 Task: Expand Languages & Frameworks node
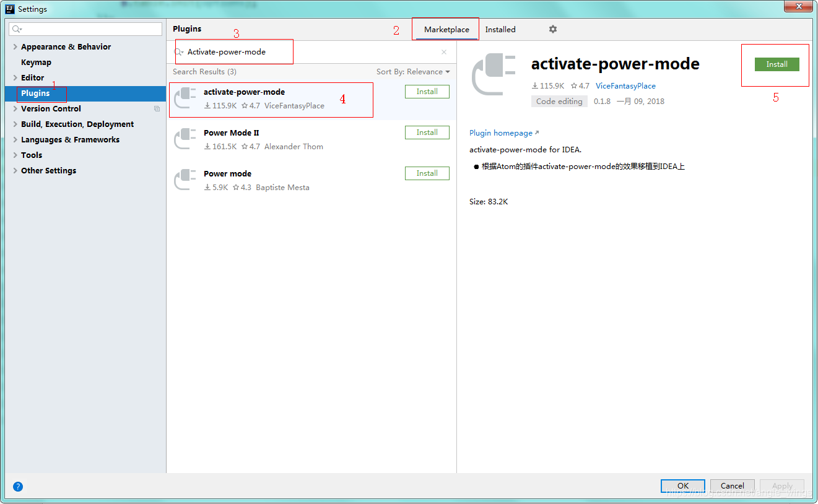tap(15, 140)
